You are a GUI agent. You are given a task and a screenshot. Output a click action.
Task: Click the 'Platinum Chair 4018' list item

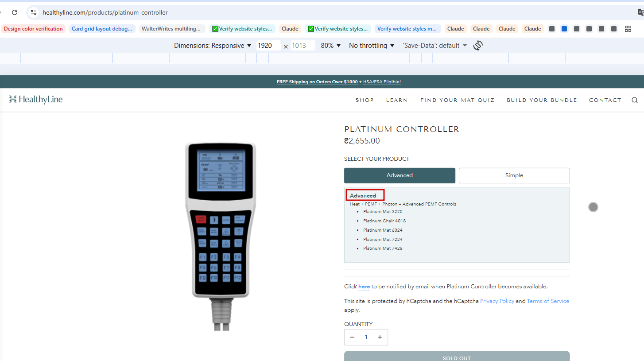[384, 221]
